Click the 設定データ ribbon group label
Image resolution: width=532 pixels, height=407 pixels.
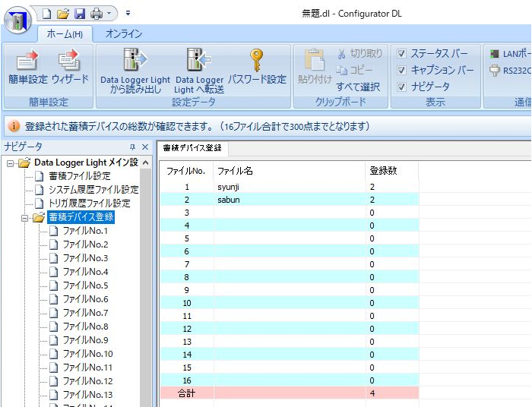click(x=193, y=102)
